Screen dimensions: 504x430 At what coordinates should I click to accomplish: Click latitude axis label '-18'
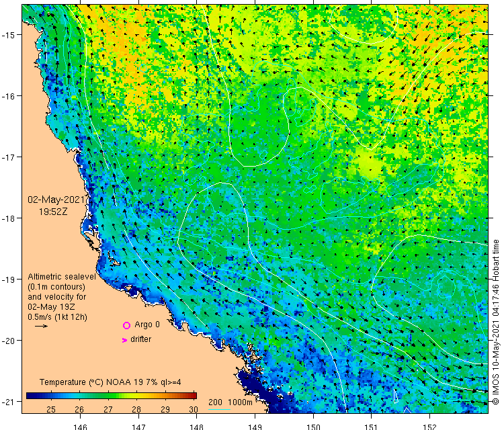pyautogui.click(x=8, y=218)
